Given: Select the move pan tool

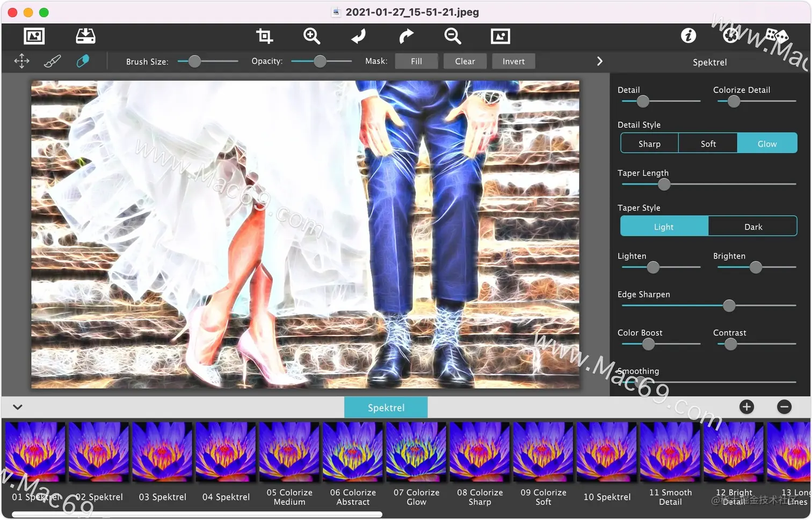Looking at the screenshot, I should click(21, 61).
